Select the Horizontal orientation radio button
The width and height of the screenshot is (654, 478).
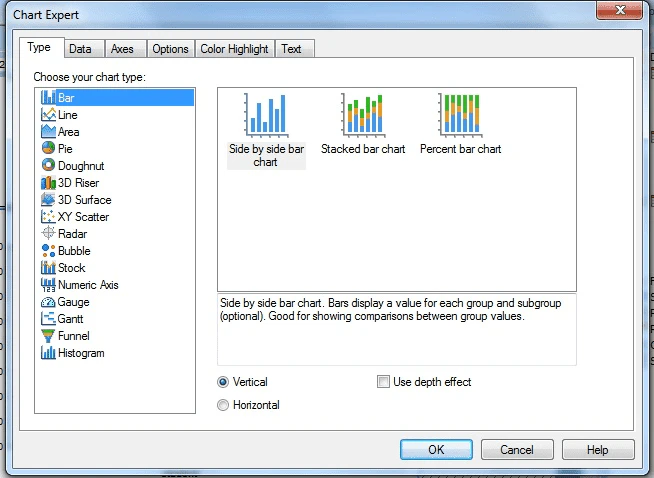tap(223, 405)
